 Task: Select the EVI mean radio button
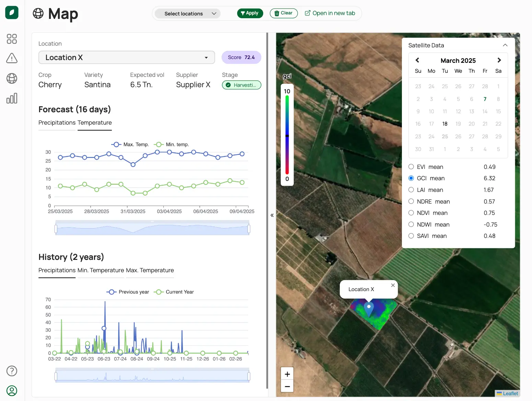tap(411, 167)
